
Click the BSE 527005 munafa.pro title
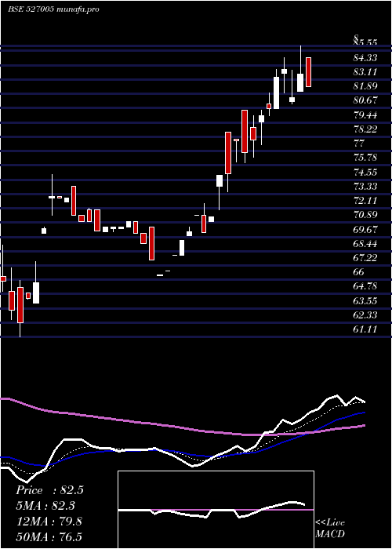pos(53,9)
